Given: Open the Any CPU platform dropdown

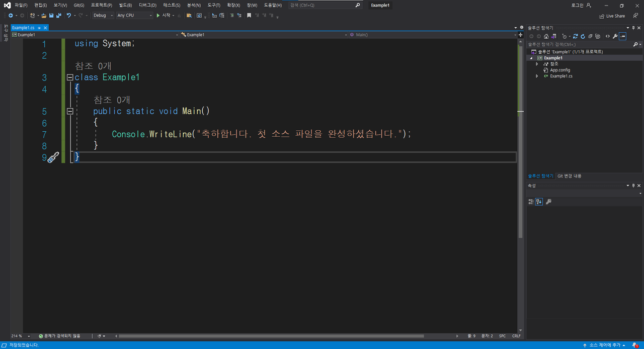Looking at the screenshot, I should tap(134, 16).
